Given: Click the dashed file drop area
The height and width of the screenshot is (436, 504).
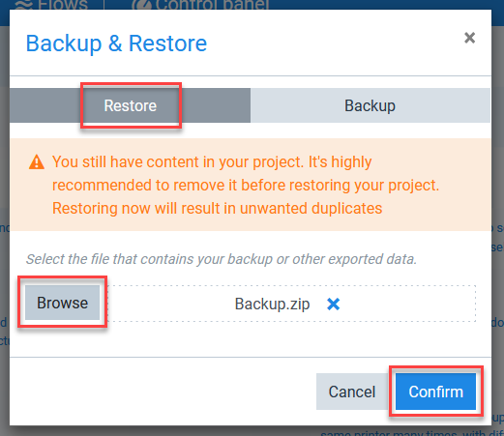Looking at the screenshot, I should pyautogui.click(x=291, y=304).
